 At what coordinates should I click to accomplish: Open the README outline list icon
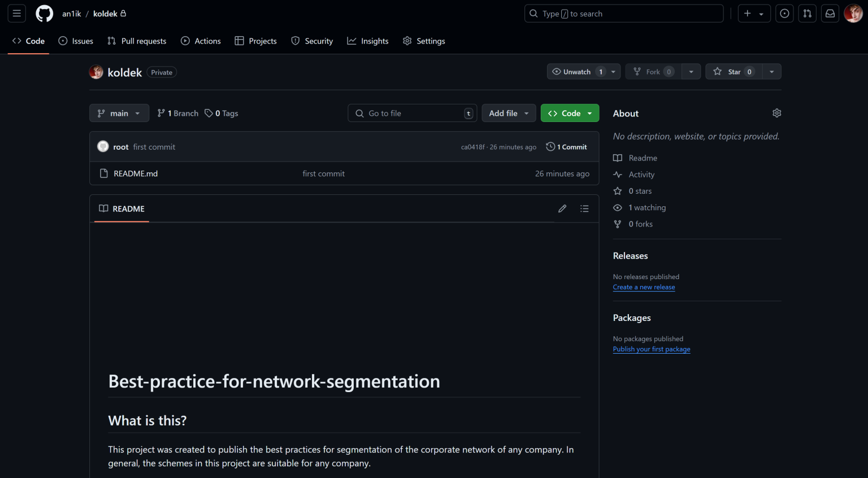click(x=584, y=208)
